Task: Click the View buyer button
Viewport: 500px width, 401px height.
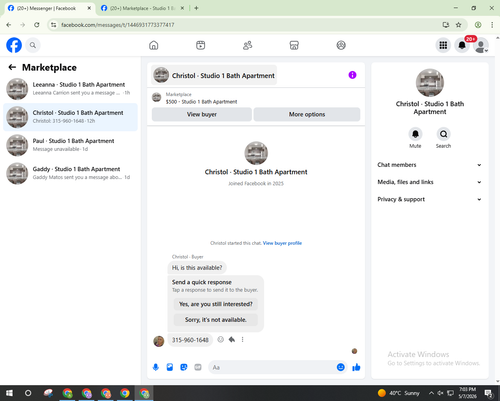Action: coord(202,114)
